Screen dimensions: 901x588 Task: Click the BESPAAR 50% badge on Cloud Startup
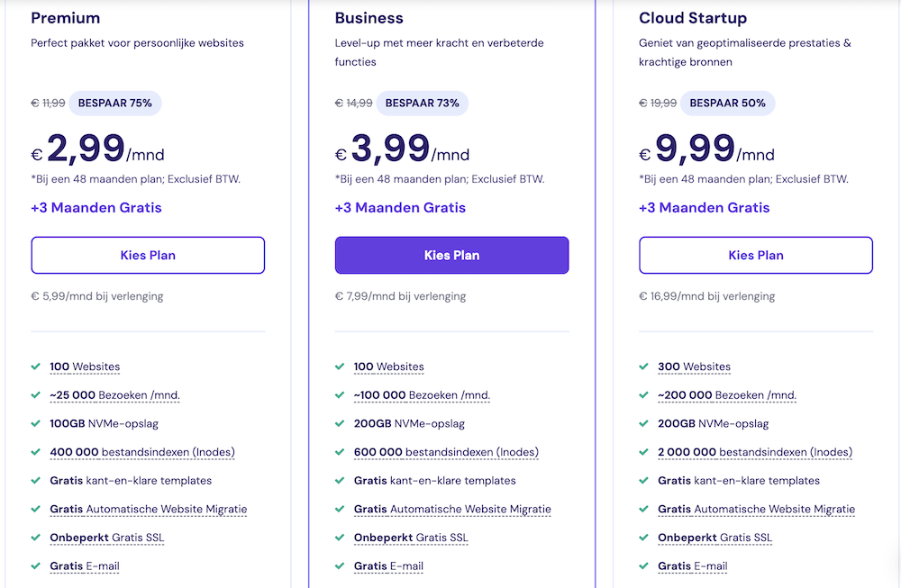coord(727,104)
